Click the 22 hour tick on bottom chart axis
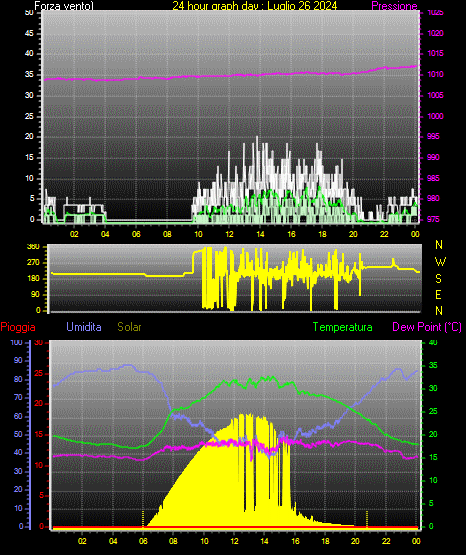This screenshot has width=466, height=555. pos(386,541)
